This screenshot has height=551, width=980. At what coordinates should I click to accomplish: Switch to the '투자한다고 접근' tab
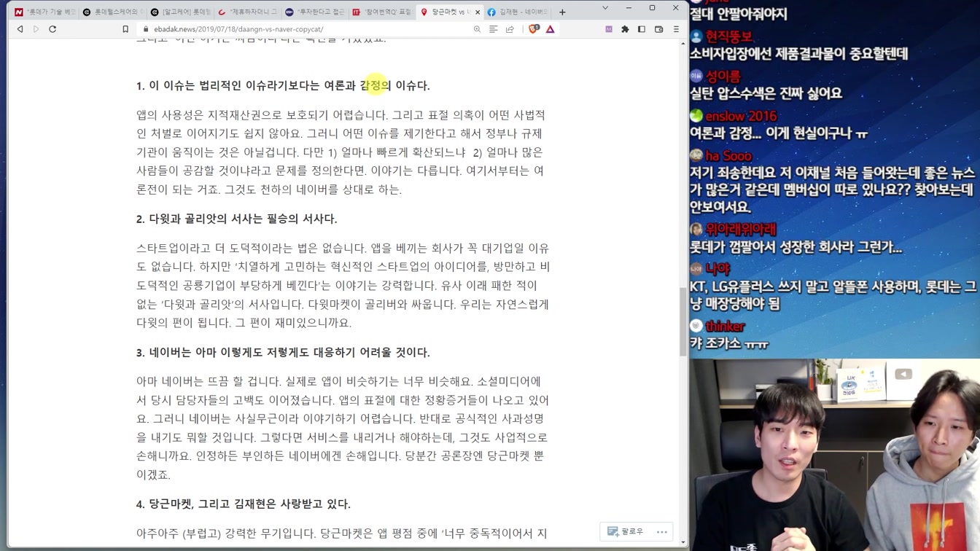point(315,12)
